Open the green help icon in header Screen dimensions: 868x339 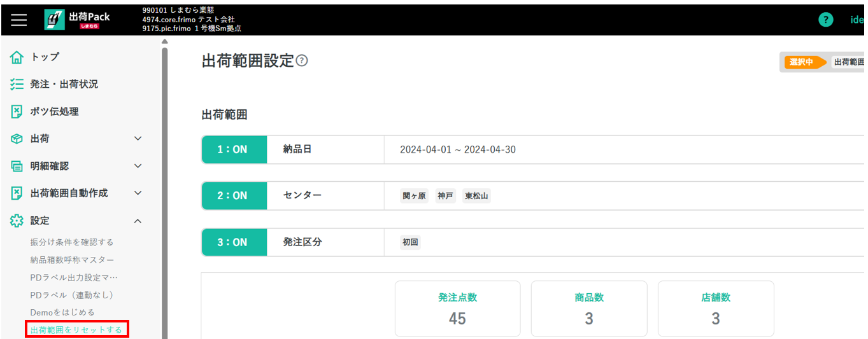(825, 20)
